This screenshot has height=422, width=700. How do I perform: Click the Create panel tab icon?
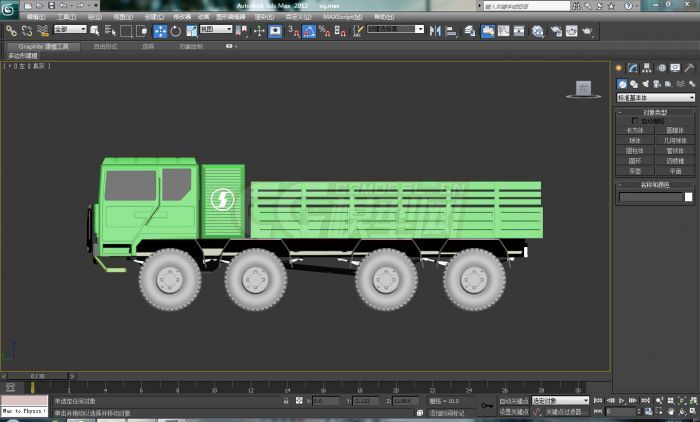(x=619, y=68)
